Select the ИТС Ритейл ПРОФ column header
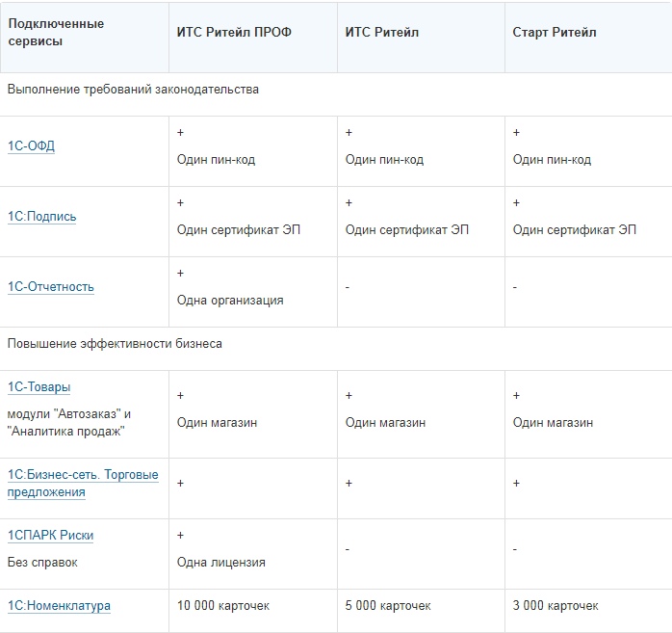 click(x=234, y=32)
